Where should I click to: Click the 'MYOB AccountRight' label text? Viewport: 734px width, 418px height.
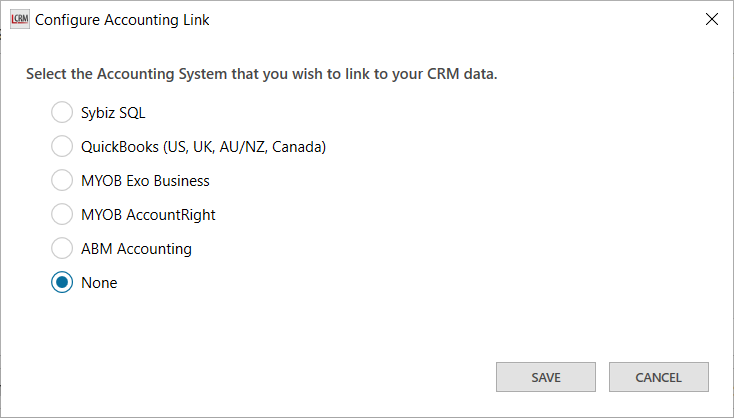point(148,215)
